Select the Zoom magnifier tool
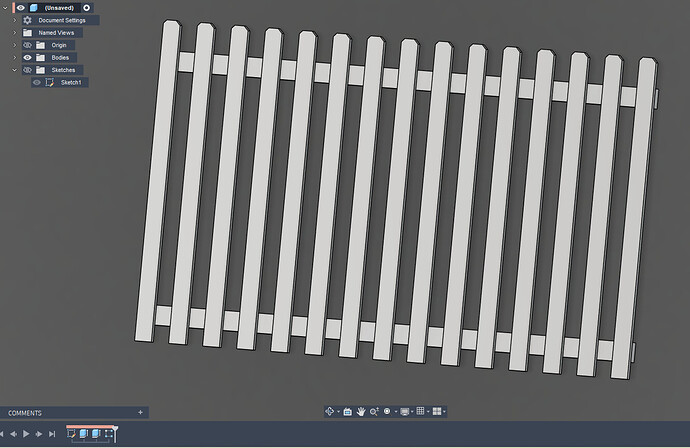This screenshot has height=448, width=690. click(x=374, y=411)
